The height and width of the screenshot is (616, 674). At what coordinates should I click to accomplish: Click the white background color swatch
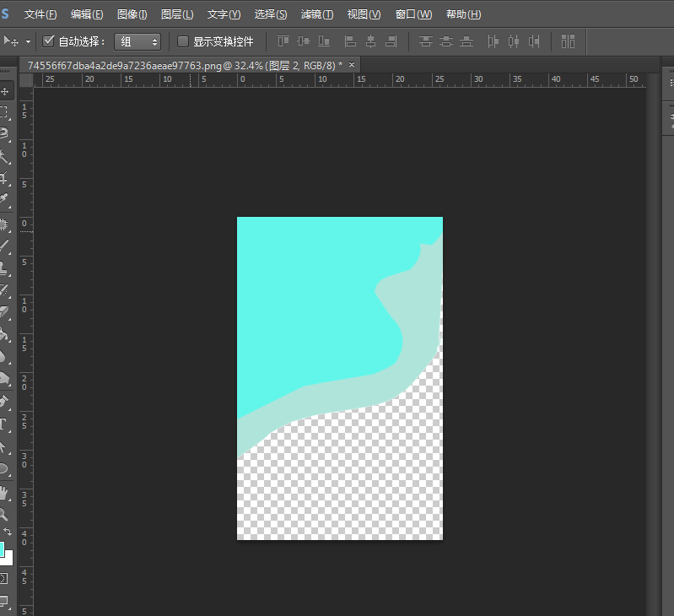coord(9,559)
